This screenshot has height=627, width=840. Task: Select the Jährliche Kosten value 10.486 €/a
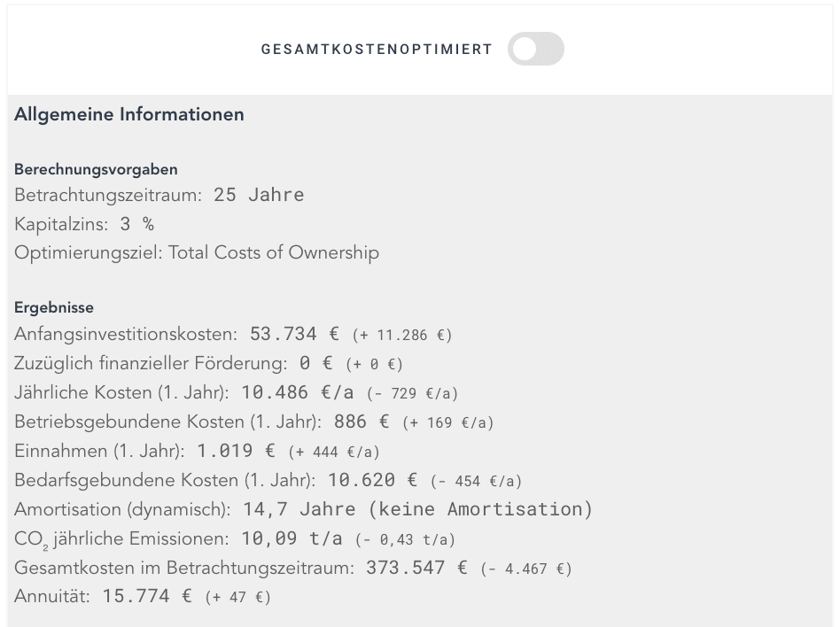coord(267,392)
